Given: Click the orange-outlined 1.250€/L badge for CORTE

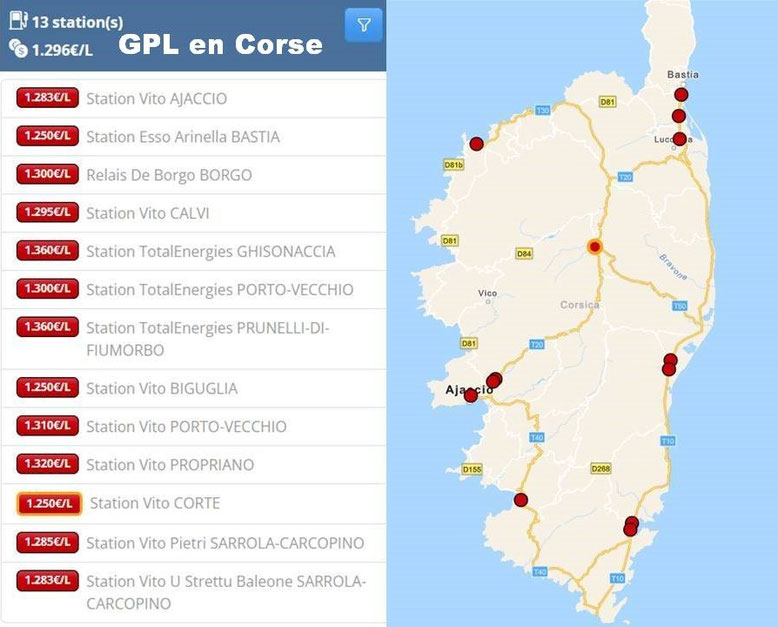Looking at the screenshot, I should point(49,503).
